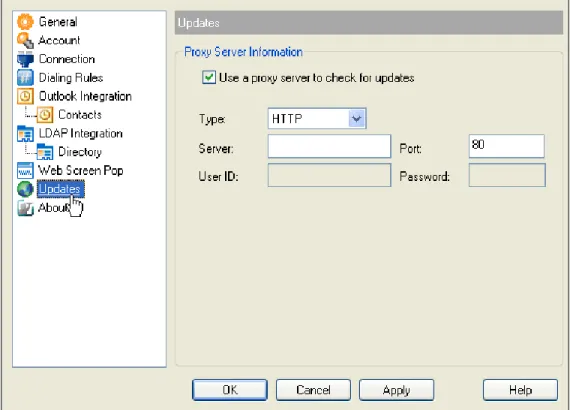Click the Outlook Integration clock icon
Viewport: 570px width, 410px height.
click(x=25, y=96)
